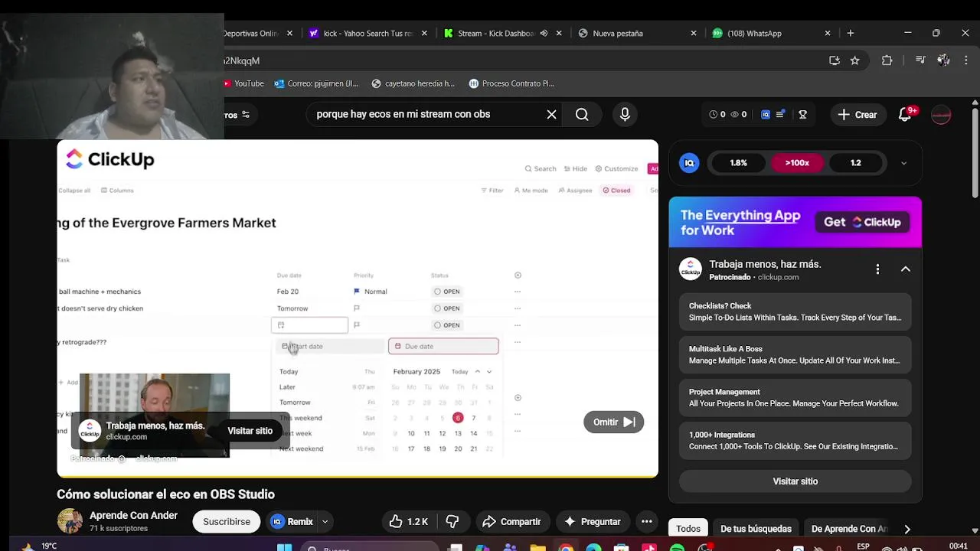Open the Chrome three-dot menu
Image resolution: width=980 pixels, height=551 pixels.
click(965, 60)
